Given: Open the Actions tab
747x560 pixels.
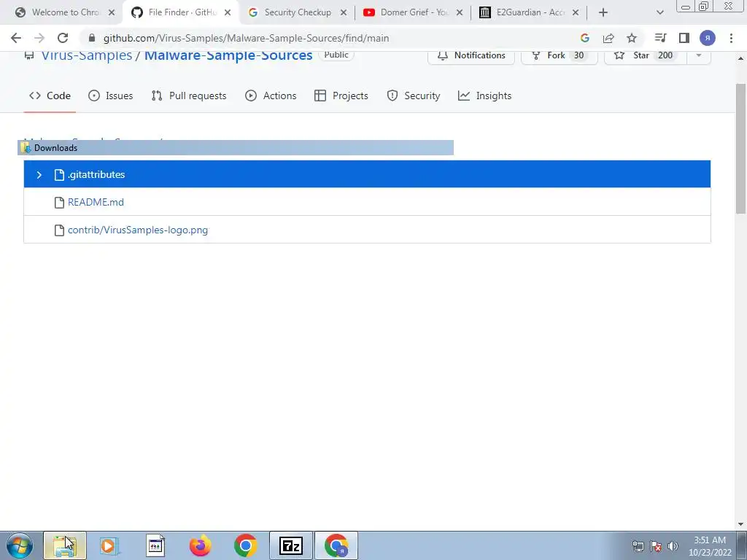Looking at the screenshot, I should click(x=271, y=96).
